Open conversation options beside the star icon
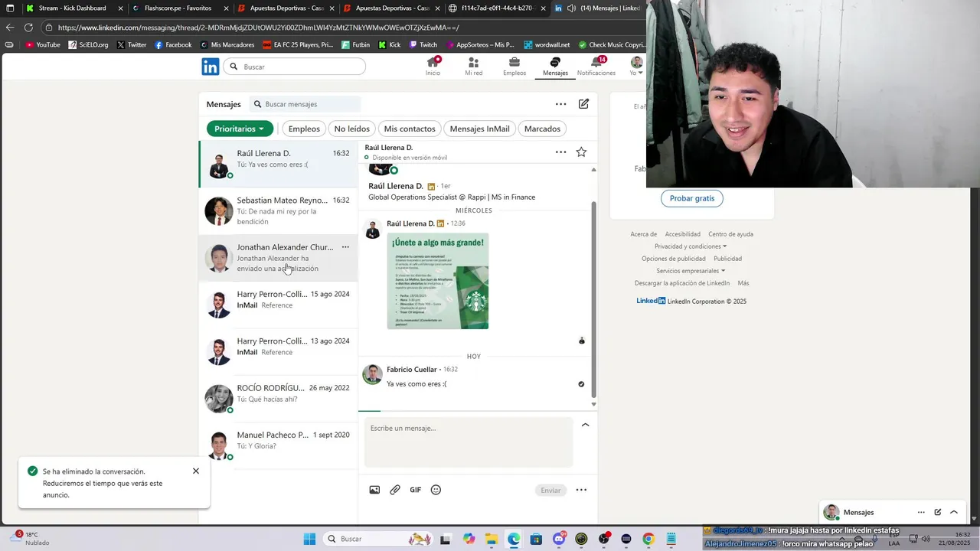Screen dimensions: 980x551 click(560, 152)
